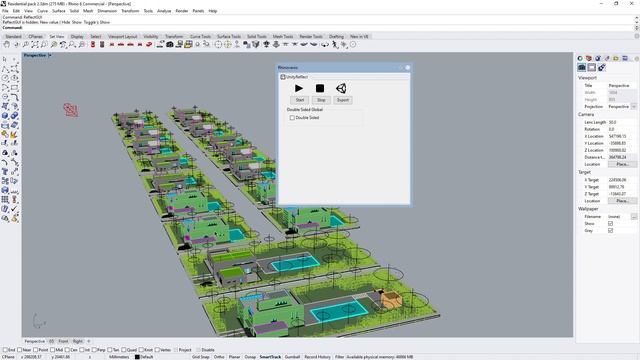Click the viewport Title field in properties

pos(622,86)
